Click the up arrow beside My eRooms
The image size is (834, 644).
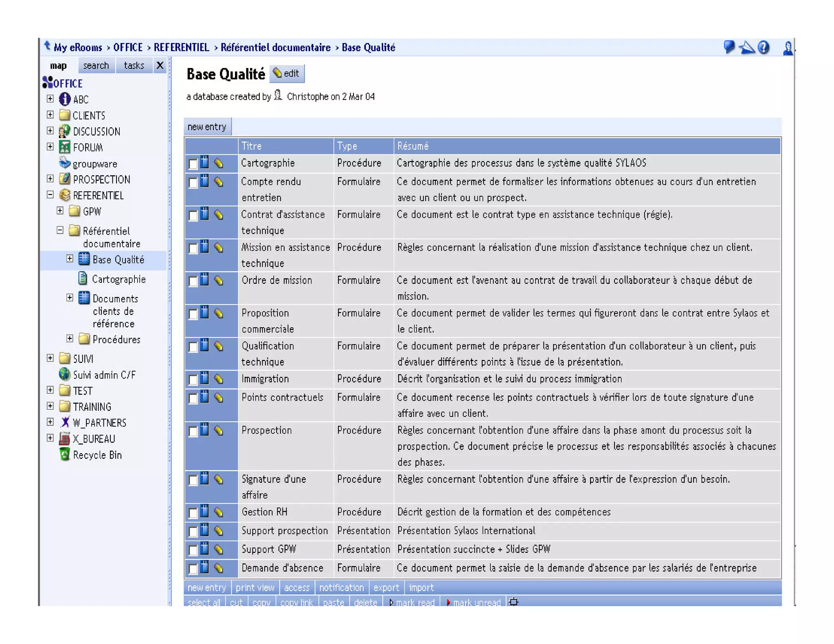pyautogui.click(x=47, y=46)
